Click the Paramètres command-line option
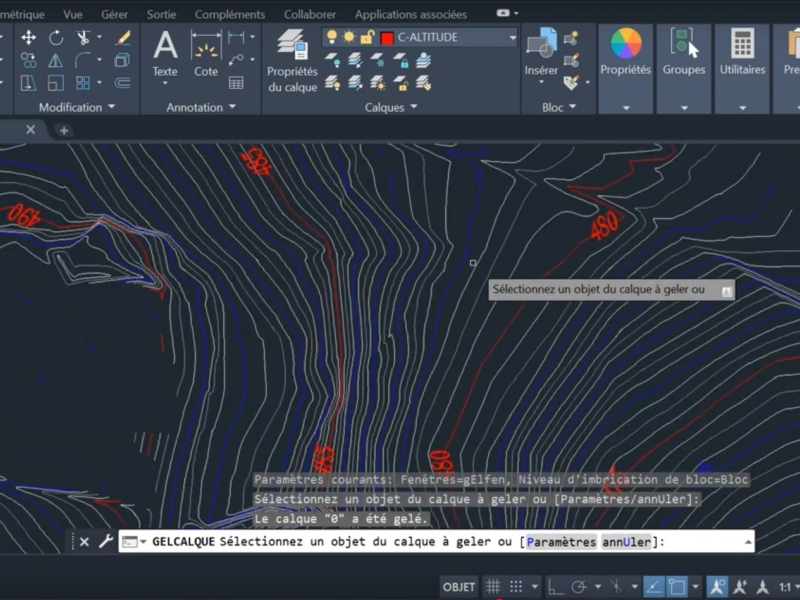Viewport: 800px width, 600px height. pyautogui.click(x=561, y=542)
